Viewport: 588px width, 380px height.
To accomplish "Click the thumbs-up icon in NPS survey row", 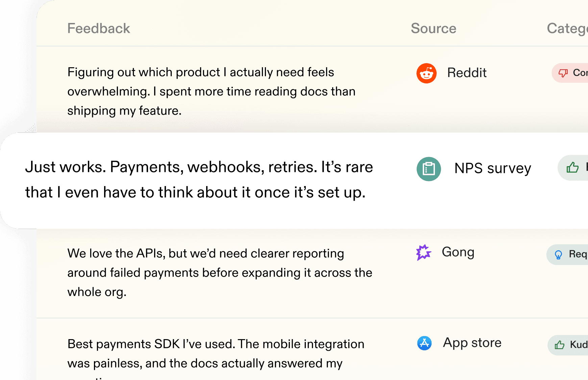I will tap(572, 168).
